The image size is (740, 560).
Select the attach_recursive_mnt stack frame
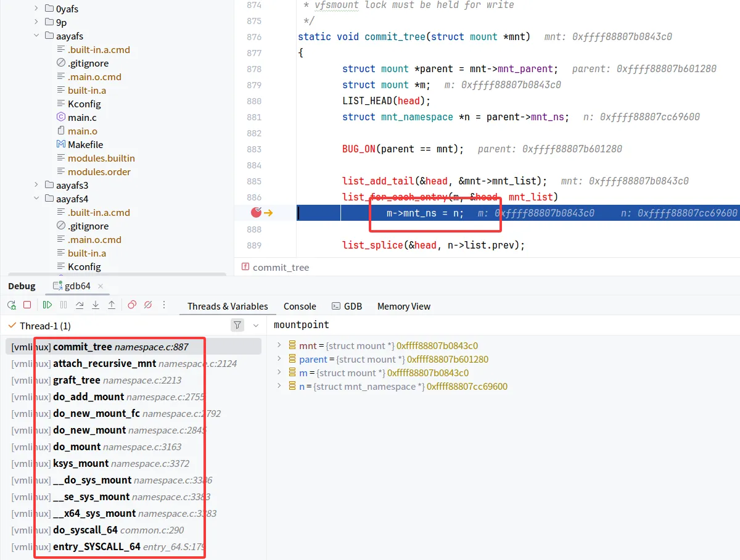click(133, 363)
